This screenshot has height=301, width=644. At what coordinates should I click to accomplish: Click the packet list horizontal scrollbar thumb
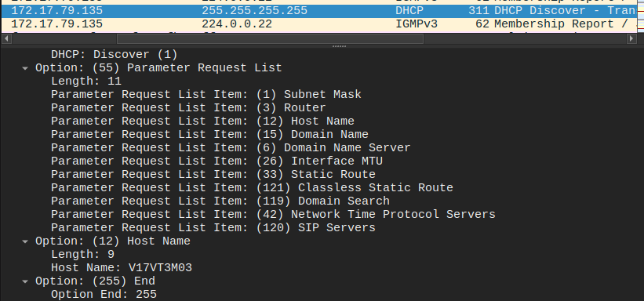click(x=270, y=39)
